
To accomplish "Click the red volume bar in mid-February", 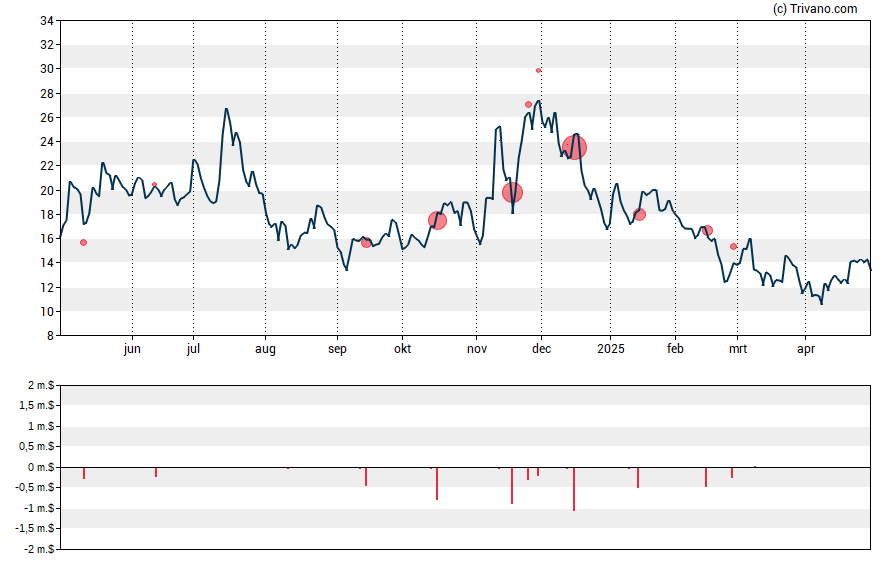I will 706,477.
